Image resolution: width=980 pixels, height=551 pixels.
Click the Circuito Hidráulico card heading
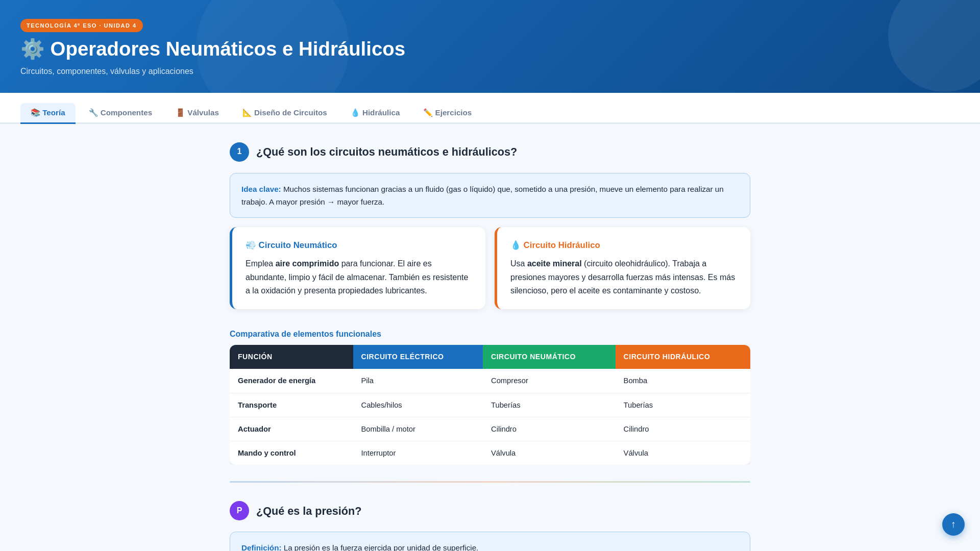pyautogui.click(x=555, y=245)
